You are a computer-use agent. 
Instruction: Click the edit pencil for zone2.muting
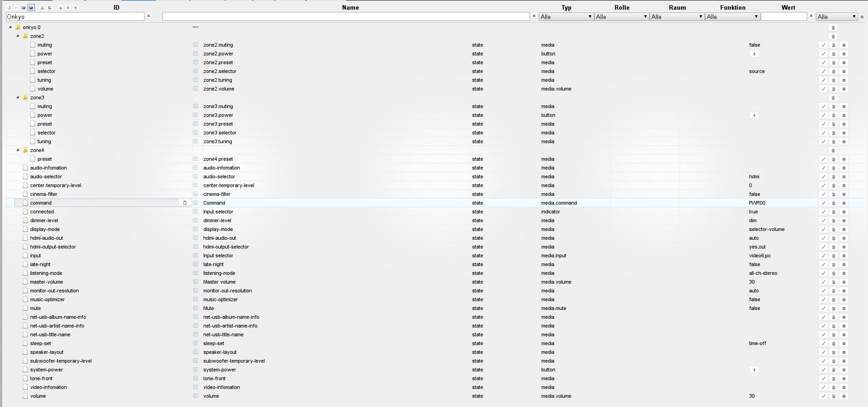point(823,45)
